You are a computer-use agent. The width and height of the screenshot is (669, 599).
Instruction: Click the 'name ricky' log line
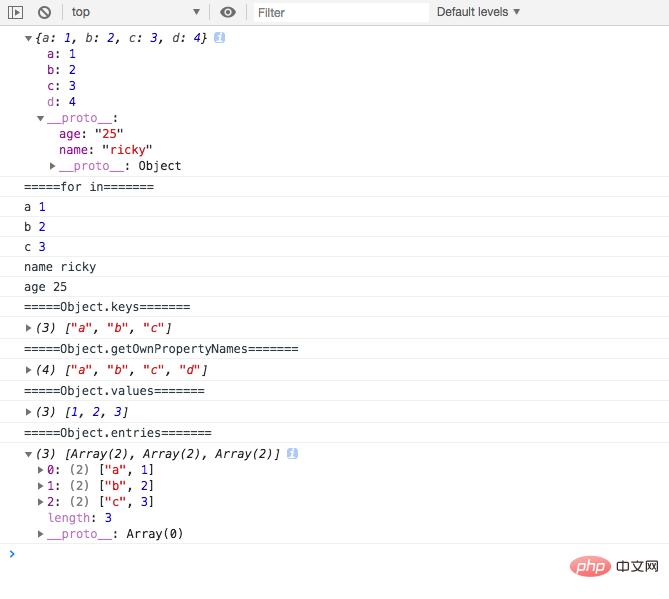click(60, 267)
